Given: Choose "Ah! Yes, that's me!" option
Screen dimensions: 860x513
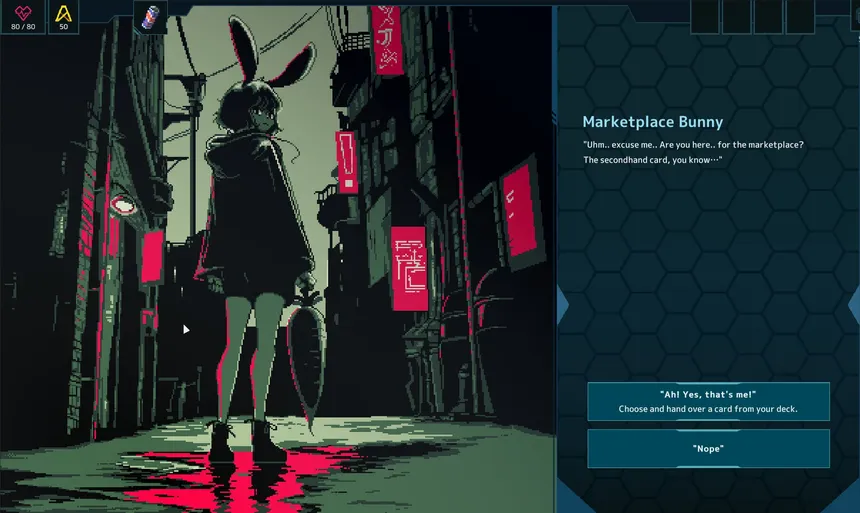Looking at the screenshot, I should 708,402.
